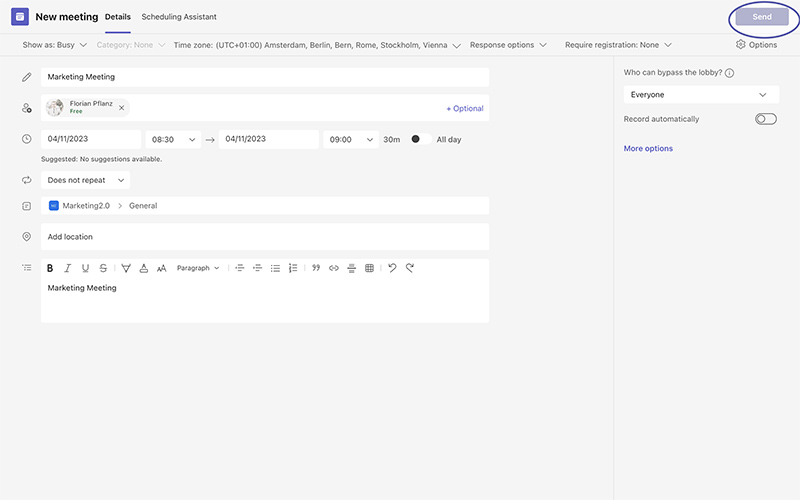
Task: Insert a hyperlink into description
Action: pos(334,268)
